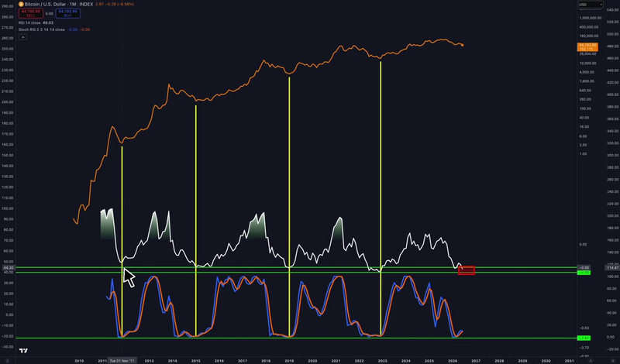Select the yellow vertical line at 2019

coord(289,207)
